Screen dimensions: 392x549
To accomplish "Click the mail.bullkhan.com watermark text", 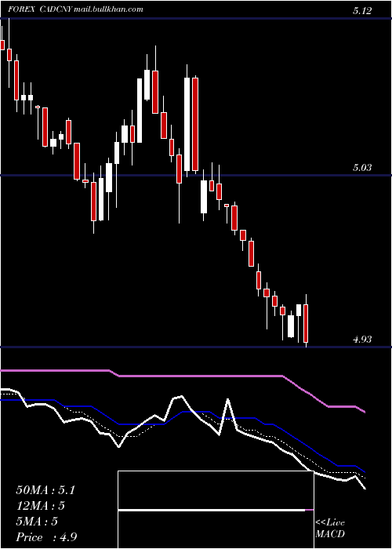I will click(x=108, y=9).
